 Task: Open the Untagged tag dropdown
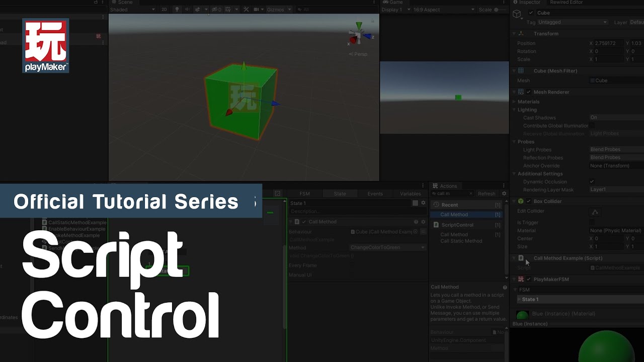click(573, 22)
